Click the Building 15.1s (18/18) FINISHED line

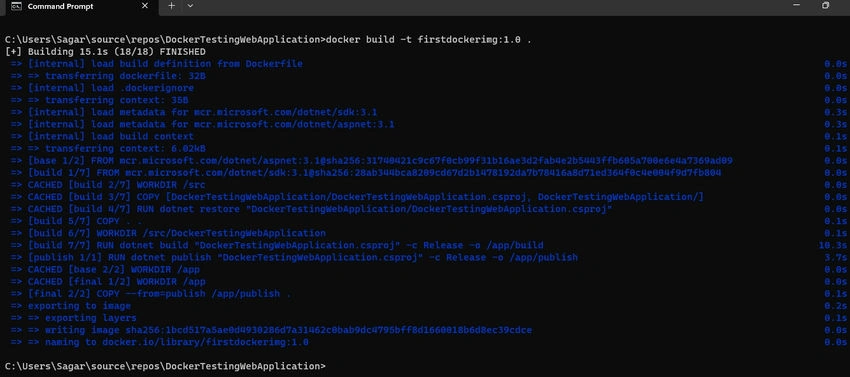pos(105,52)
